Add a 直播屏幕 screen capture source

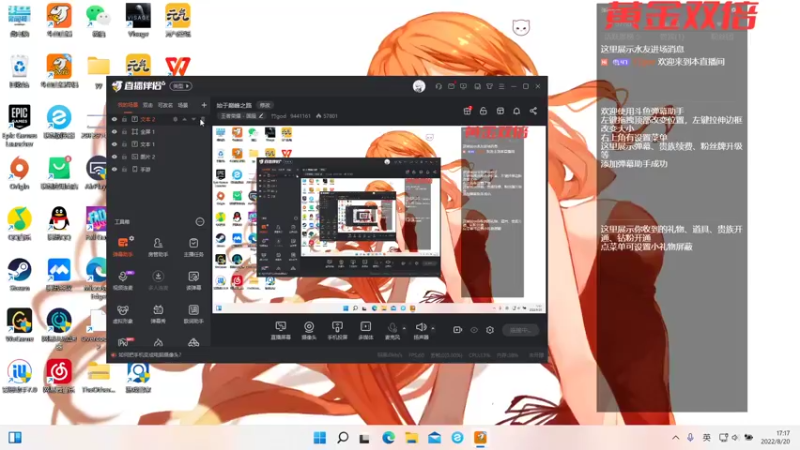[x=281, y=330]
